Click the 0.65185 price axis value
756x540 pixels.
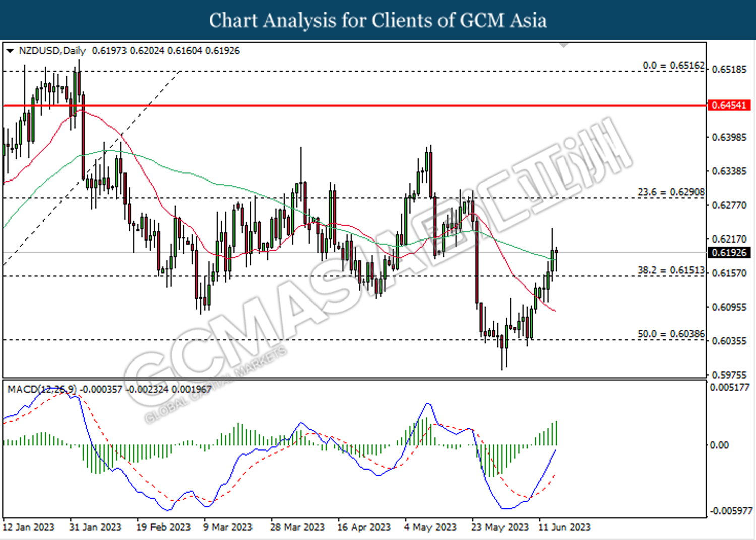[x=729, y=69]
